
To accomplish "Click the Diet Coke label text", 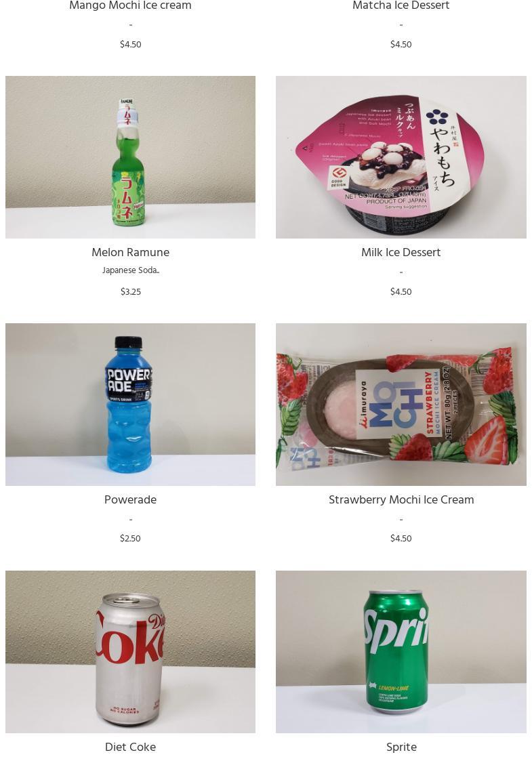I will click(x=130, y=747).
